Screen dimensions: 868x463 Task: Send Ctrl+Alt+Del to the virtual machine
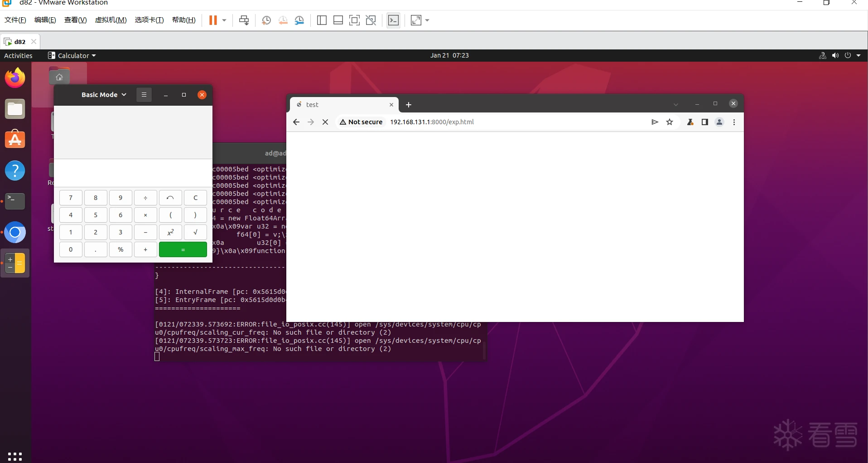click(244, 20)
